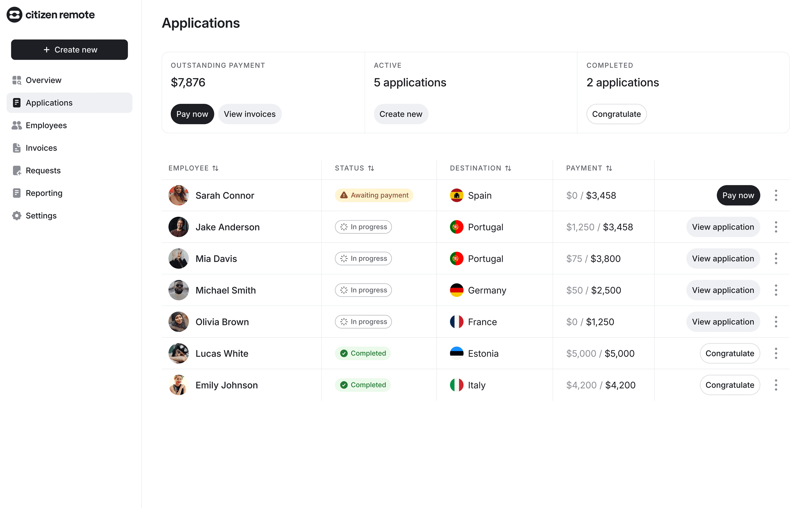Click the Invoices document icon

click(x=17, y=148)
